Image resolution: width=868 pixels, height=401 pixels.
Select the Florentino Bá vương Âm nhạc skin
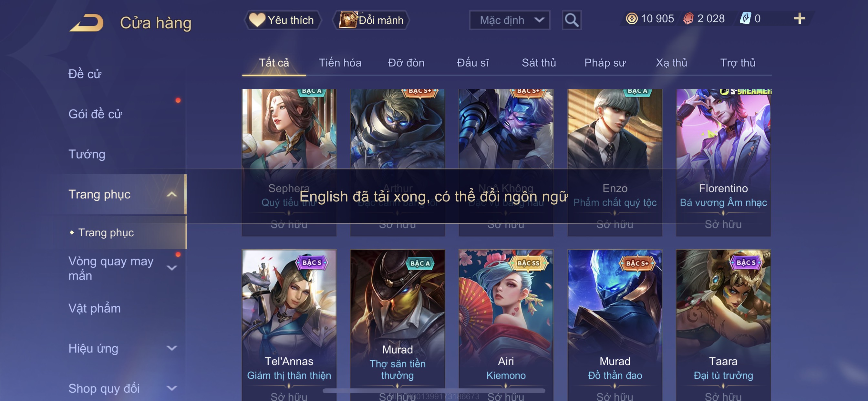[723, 162]
